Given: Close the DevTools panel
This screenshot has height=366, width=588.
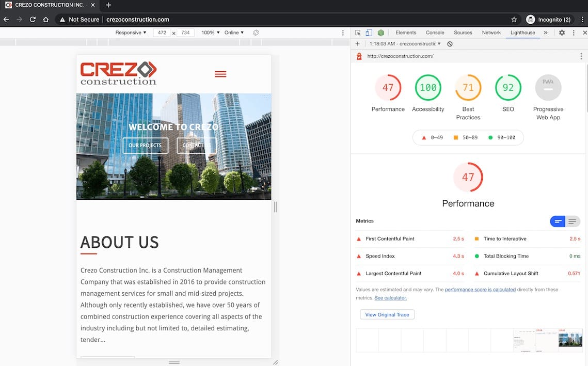Looking at the screenshot, I should click(584, 33).
